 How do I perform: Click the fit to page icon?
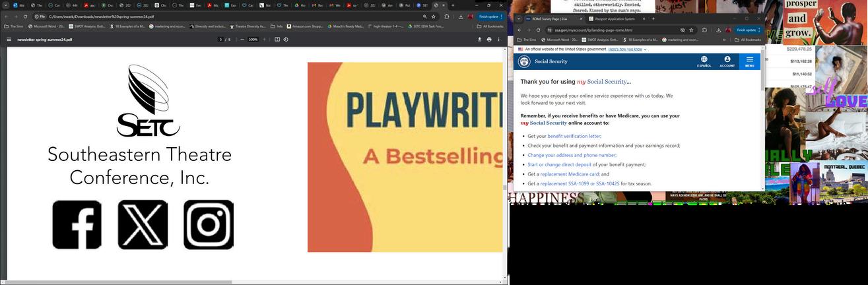pyautogui.click(x=277, y=40)
